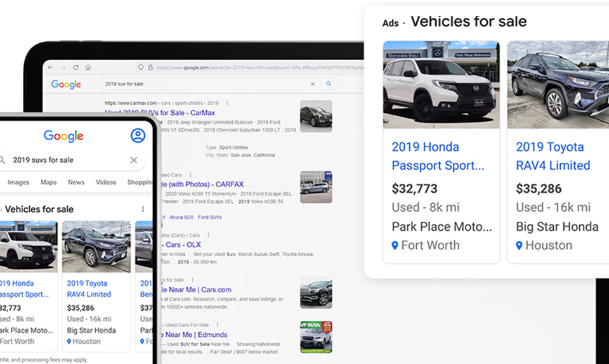Click the browser forward arrow in desktop window
Viewport: 609px width, 364px height.
pos(63,67)
